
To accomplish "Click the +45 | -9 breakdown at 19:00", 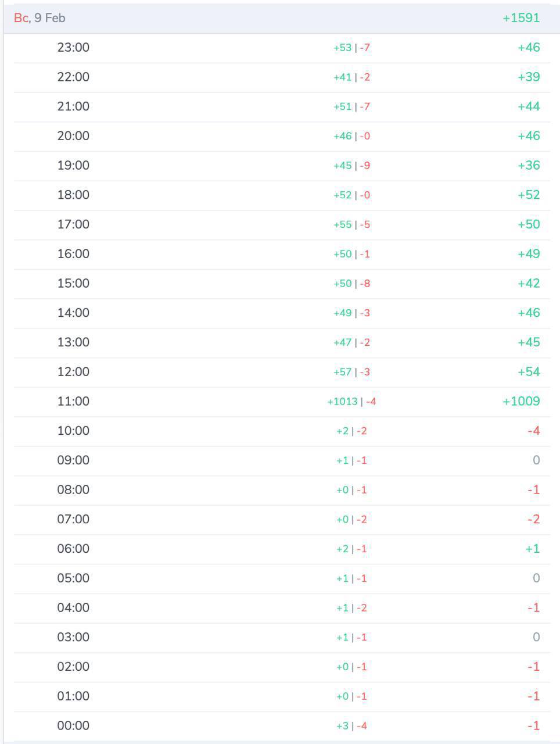I will tap(351, 166).
